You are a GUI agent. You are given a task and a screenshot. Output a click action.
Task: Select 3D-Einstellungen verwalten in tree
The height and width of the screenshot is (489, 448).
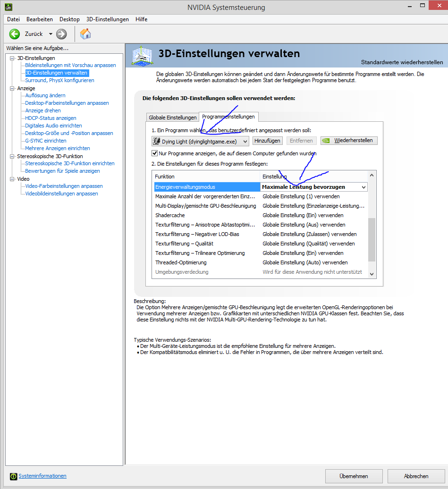57,73
